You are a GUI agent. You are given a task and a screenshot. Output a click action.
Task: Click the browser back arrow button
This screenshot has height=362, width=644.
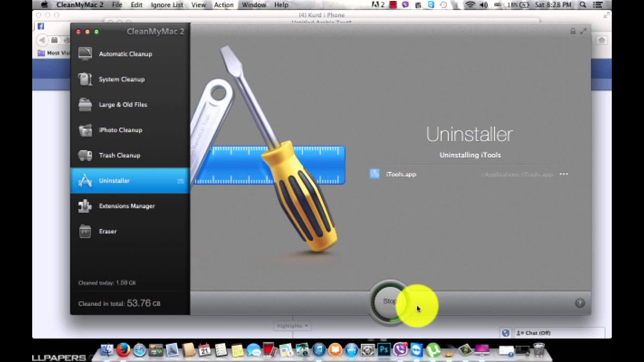(x=42, y=40)
